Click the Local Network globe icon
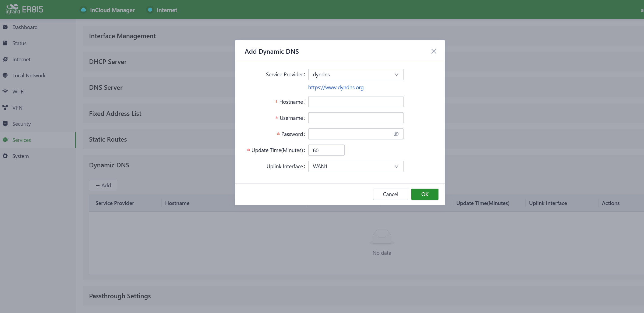644x313 pixels. click(5, 75)
